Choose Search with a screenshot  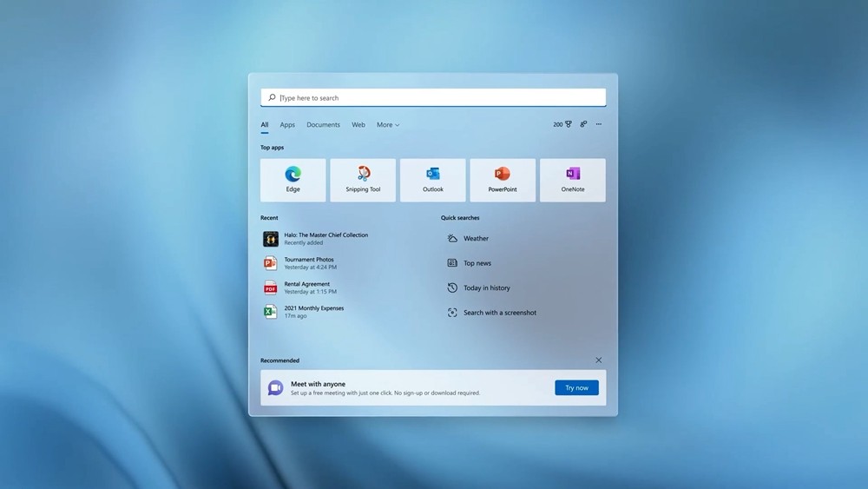coord(500,313)
